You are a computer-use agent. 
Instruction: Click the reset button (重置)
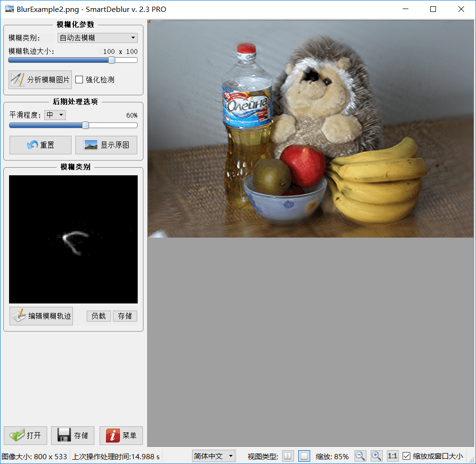pyautogui.click(x=41, y=145)
